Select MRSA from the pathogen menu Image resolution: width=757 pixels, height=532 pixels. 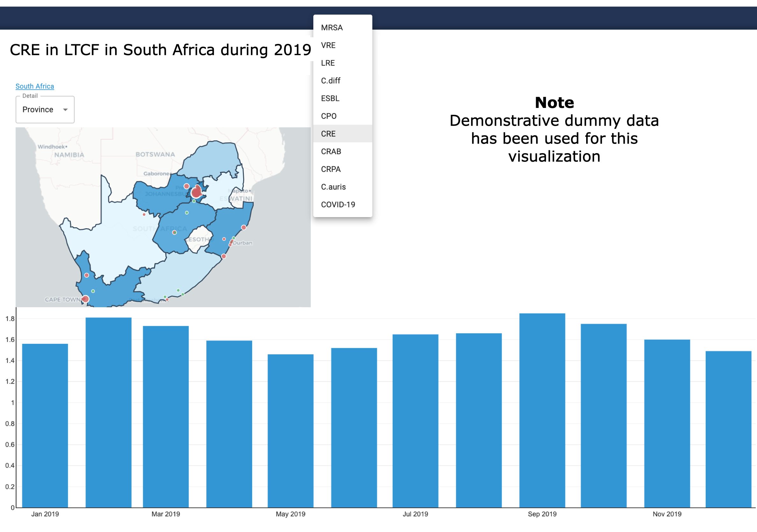tap(332, 28)
